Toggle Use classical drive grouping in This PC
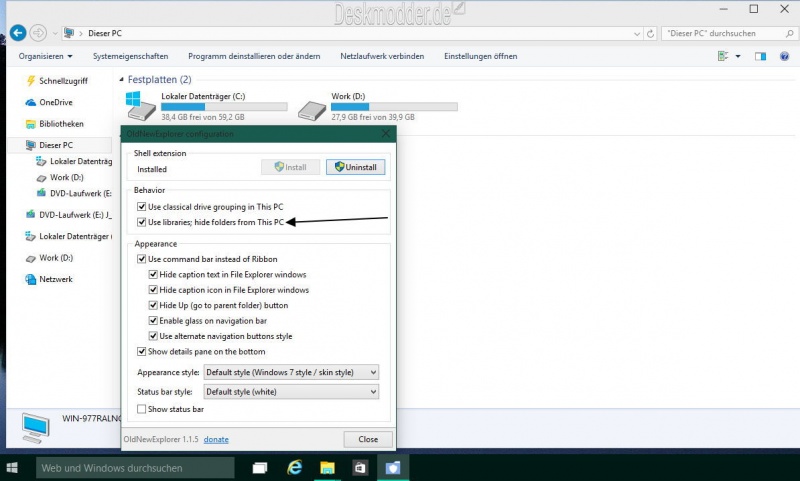 [x=142, y=207]
